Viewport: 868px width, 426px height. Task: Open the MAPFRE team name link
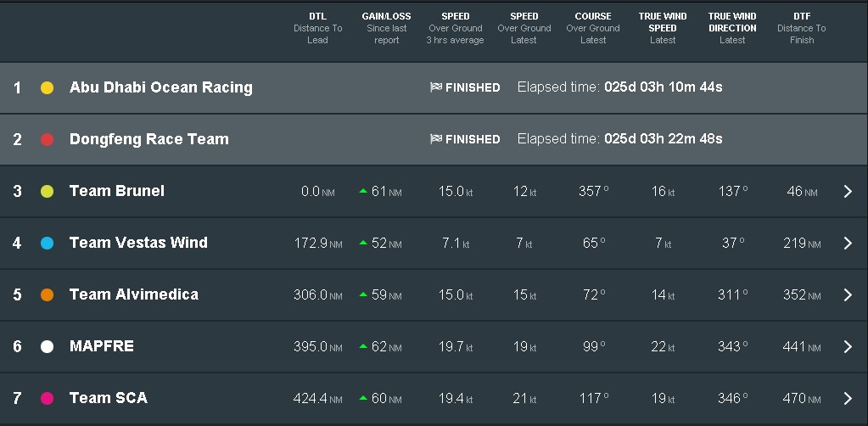point(101,346)
